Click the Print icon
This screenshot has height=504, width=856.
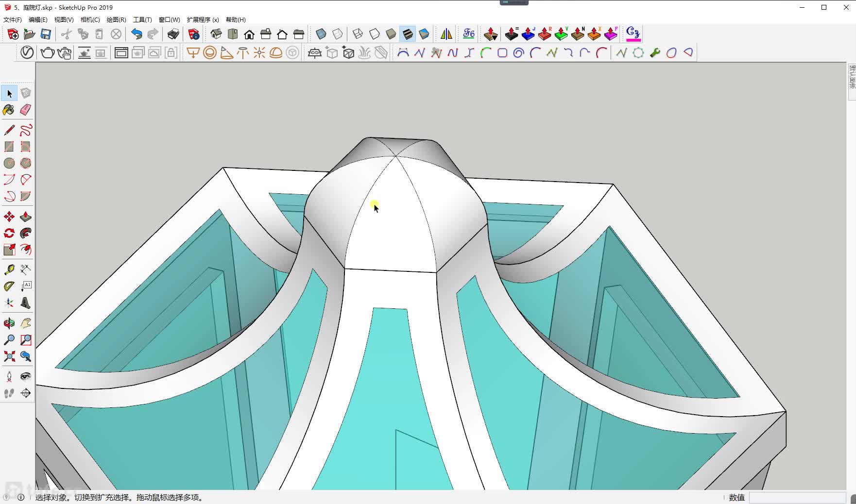coord(173,34)
